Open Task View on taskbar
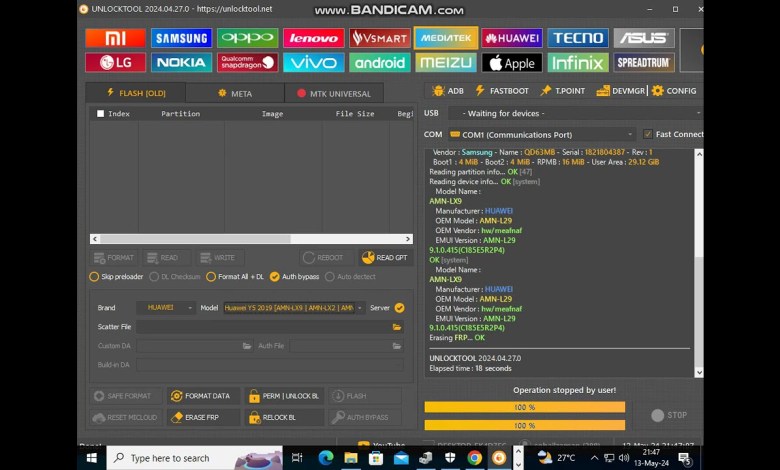This screenshot has width=780, height=470. (297, 458)
